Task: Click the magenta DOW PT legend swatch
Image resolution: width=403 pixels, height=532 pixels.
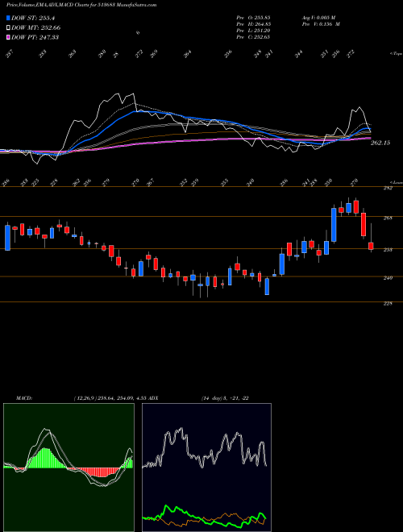Action: (8, 37)
